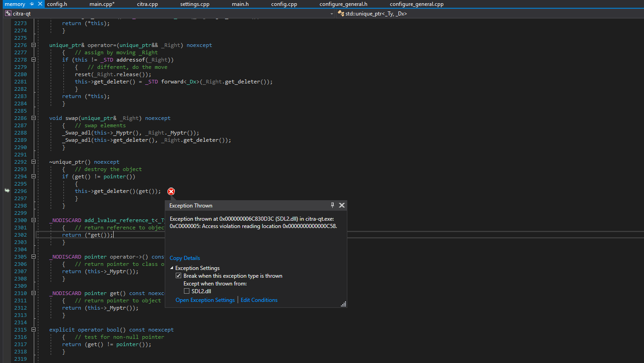Click the citra-qt project icon in the navigation bar
The width and height of the screenshot is (644, 363).
[x=8, y=14]
